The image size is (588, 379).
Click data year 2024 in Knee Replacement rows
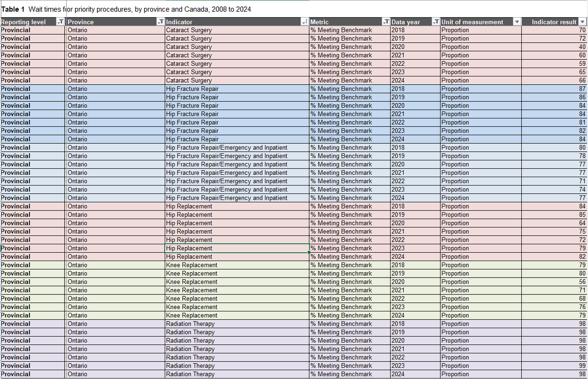(x=415, y=315)
